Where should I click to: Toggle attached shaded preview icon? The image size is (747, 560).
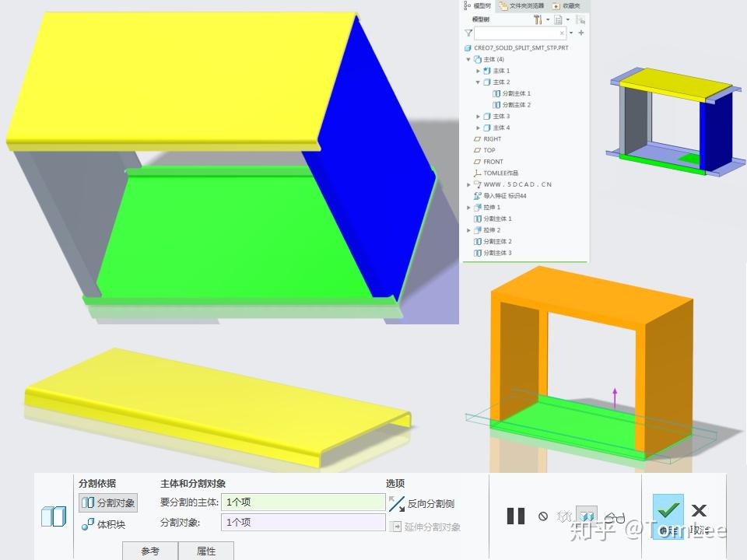tap(587, 516)
